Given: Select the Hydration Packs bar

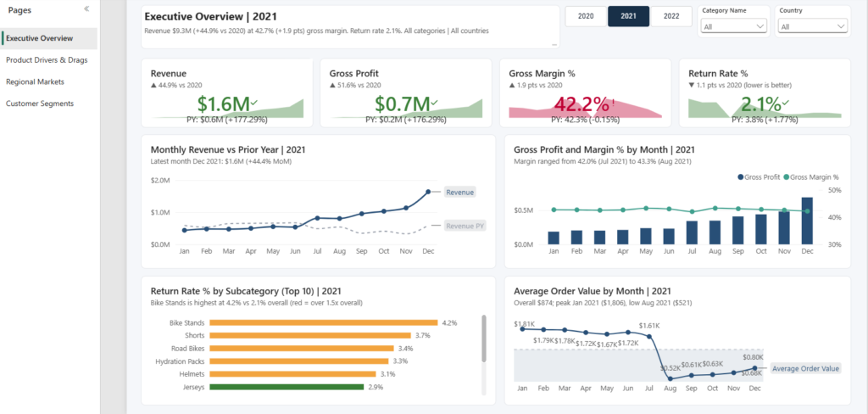Looking at the screenshot, I should click(299, 361).
